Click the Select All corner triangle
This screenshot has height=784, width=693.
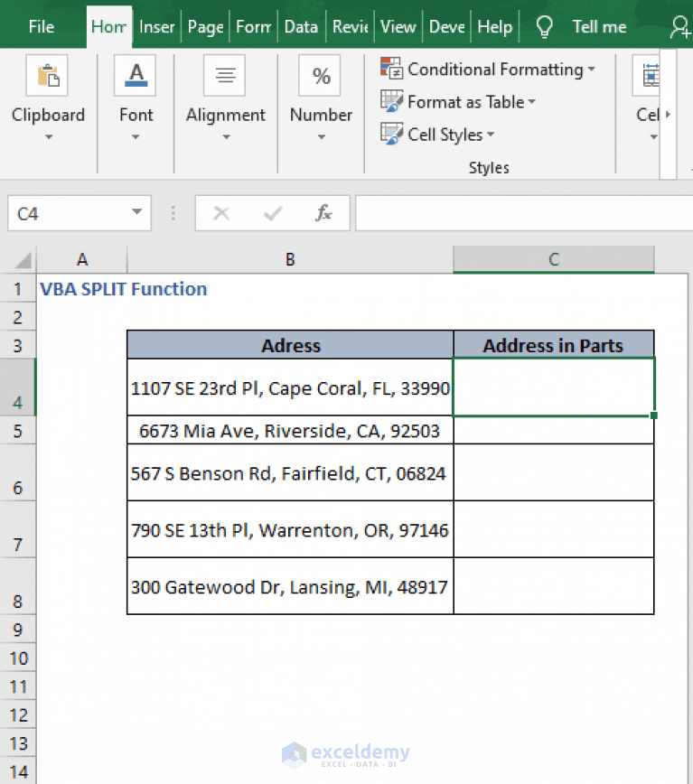(23, 260)
